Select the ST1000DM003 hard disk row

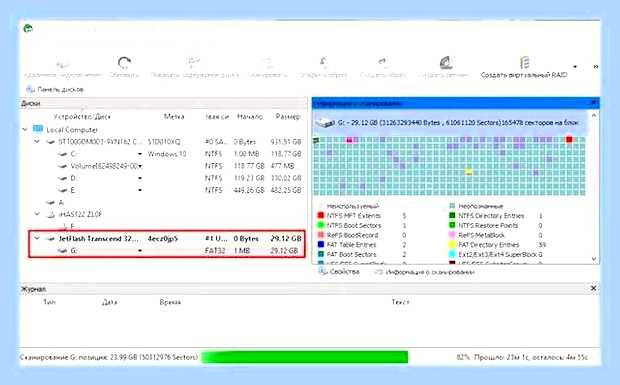pyautogui.click(x=163, y=142)
